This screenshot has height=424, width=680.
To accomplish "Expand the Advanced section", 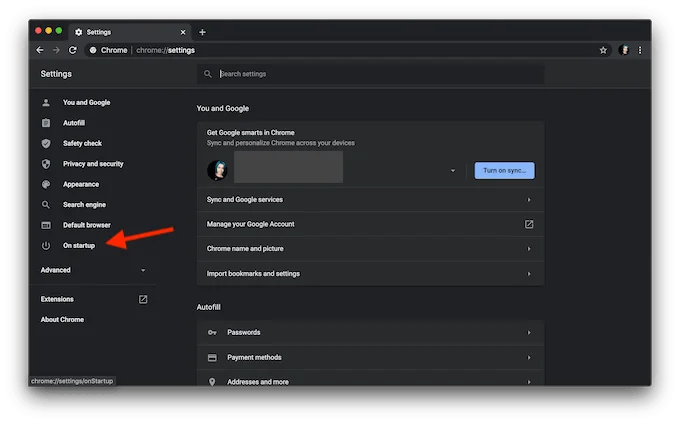I will tap(93, 270).
